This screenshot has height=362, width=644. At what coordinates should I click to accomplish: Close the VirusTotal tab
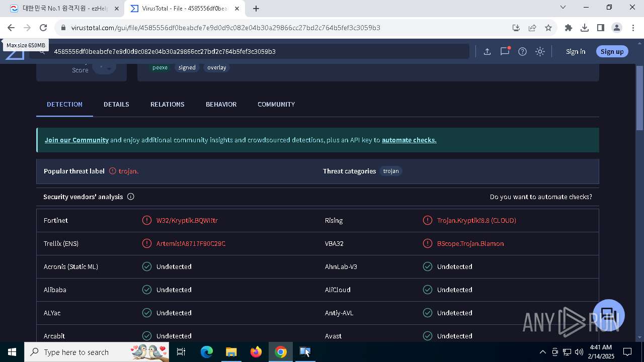click(x=236, y=9)
